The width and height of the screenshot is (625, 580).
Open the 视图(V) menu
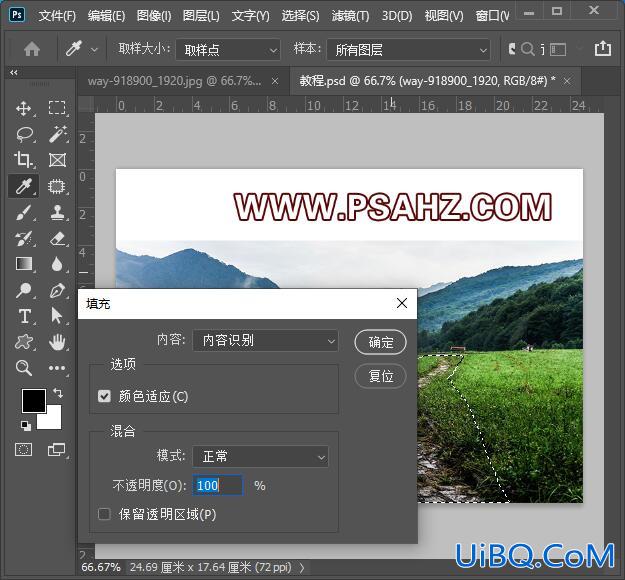click(444, 16)
